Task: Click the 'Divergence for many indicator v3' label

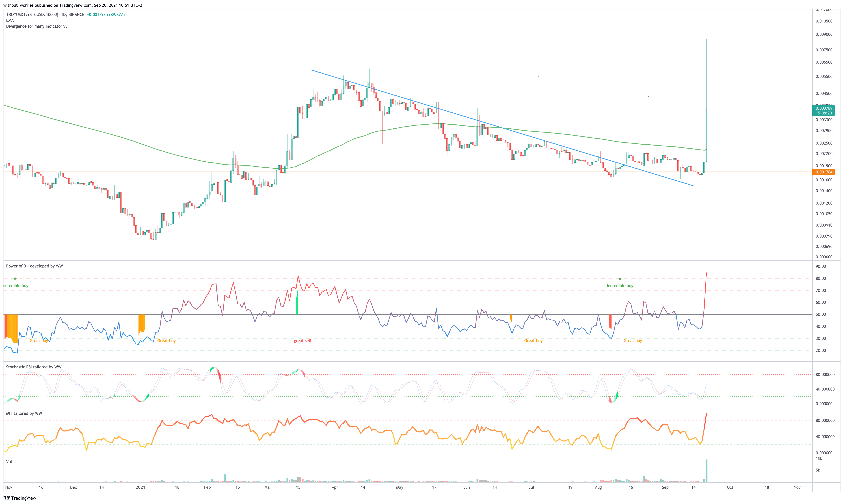Action: point(37,26)
